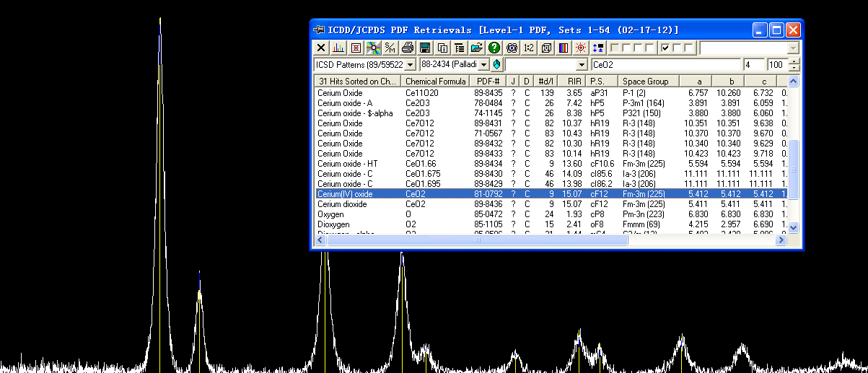Click the input field containing 100
The height and width of the screenshot is (373, 868).
pyautogui.click(x=778, y=65)
